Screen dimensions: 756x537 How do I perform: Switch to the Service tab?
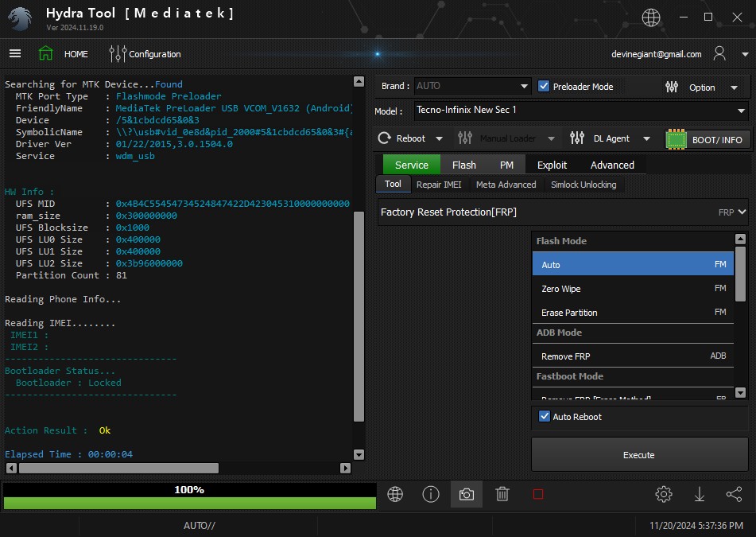click(411, 165)
